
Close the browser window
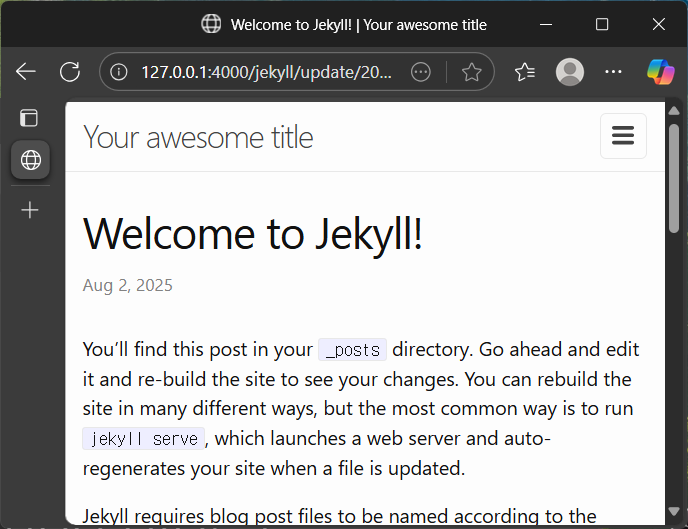pos(659,25)
